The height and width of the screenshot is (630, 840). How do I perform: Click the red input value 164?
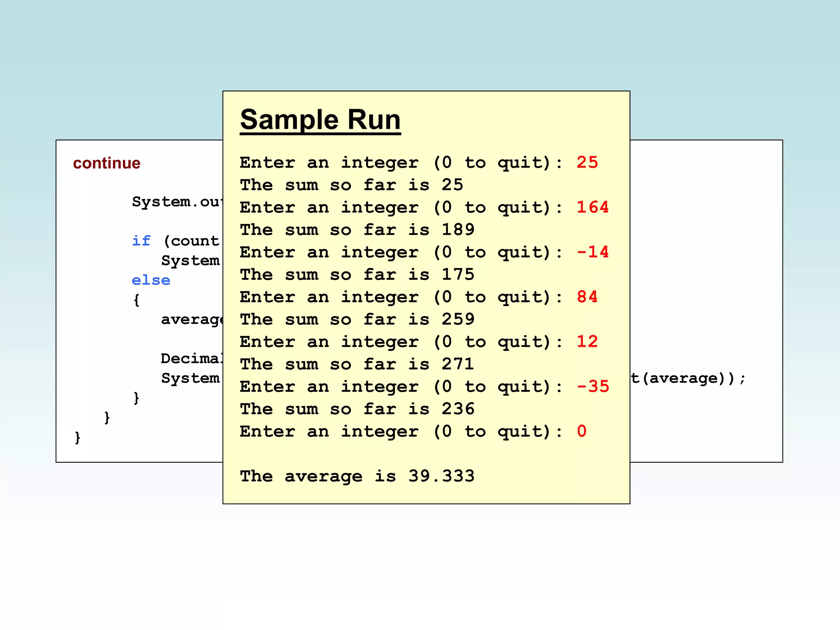click(593, 207)
